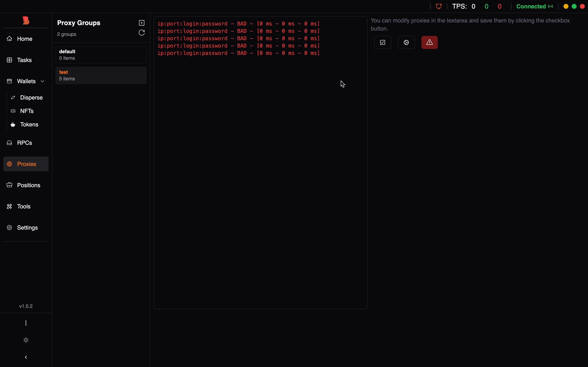Viewport: 588px width, 367px height.
Task: Go to the Tasks page
Action: pos(24,60)
